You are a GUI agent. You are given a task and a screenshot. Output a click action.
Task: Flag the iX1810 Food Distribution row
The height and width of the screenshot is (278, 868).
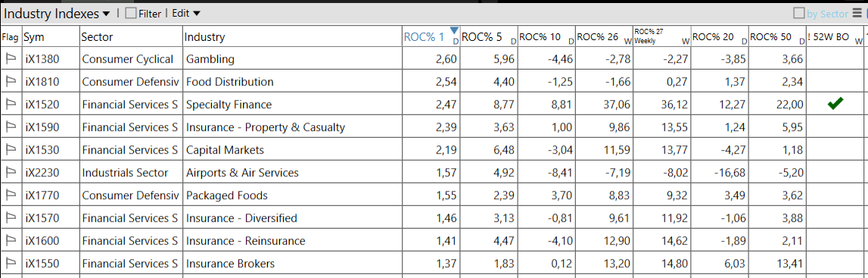(x=11, y=81)
